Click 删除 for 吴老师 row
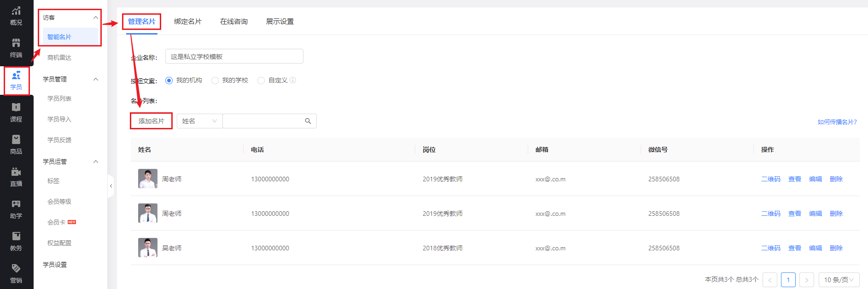This screenshot has width=868, height=289. [x=836, y=248]
